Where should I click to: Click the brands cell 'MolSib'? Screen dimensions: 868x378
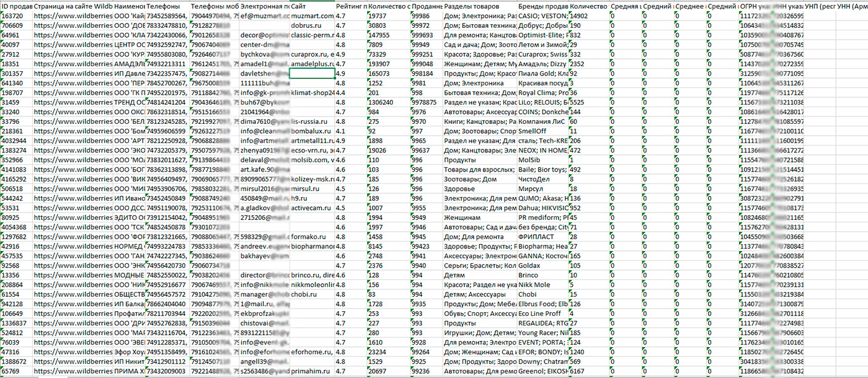click(x=542, y=160)
